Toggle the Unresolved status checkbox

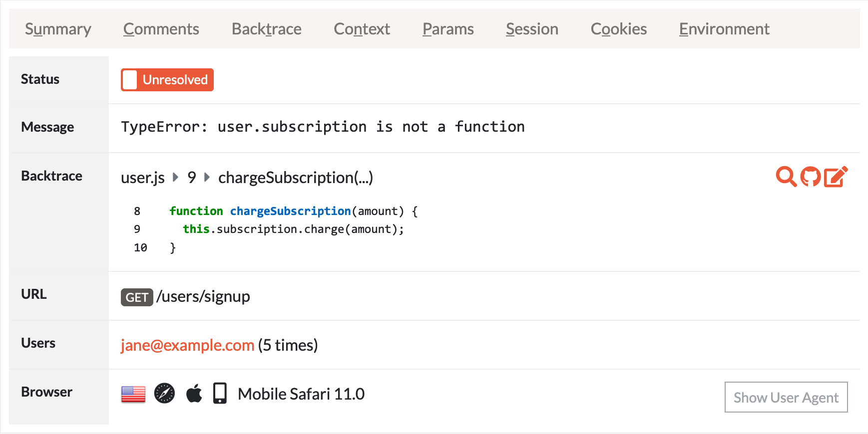(x=130, y=80)
